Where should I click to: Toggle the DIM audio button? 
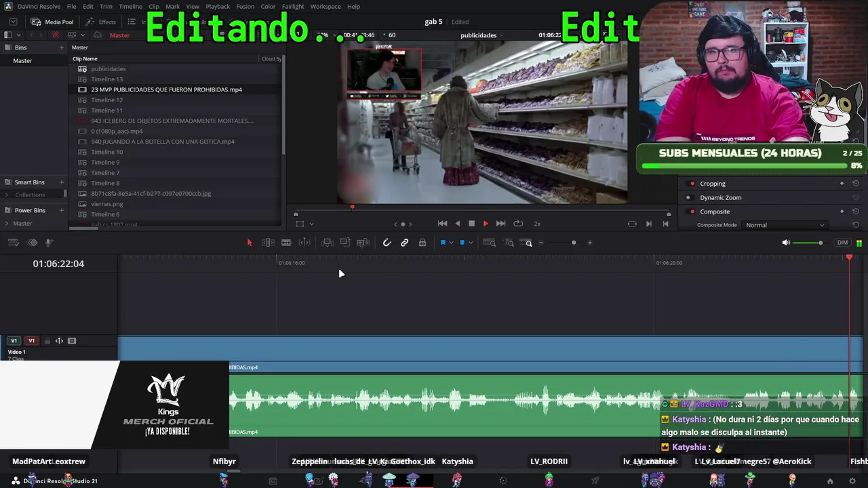pos(842,243)
